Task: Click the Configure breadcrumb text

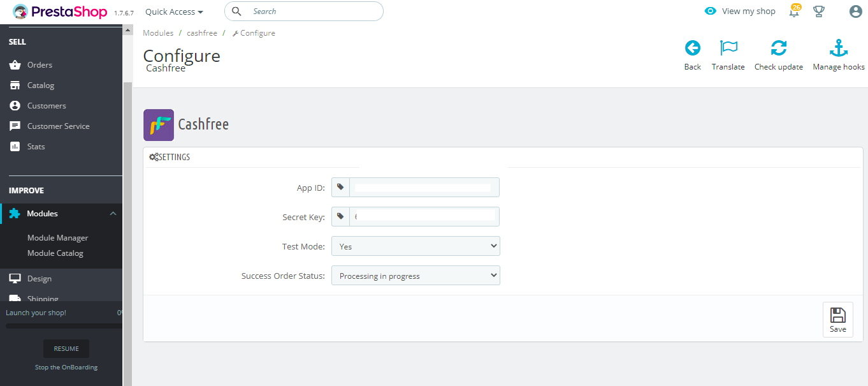Action: tap(257, 33)
